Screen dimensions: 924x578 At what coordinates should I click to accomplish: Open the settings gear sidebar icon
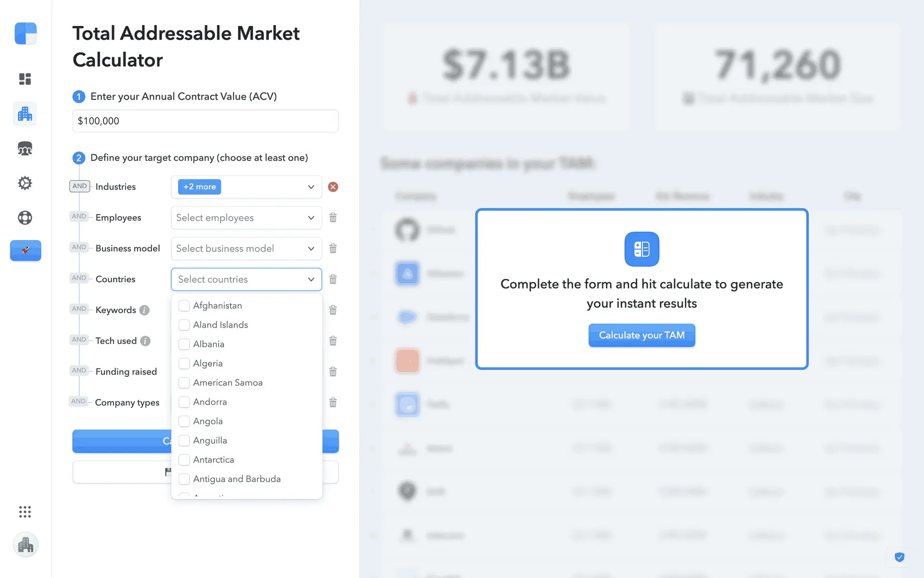(x=25, y=183)
